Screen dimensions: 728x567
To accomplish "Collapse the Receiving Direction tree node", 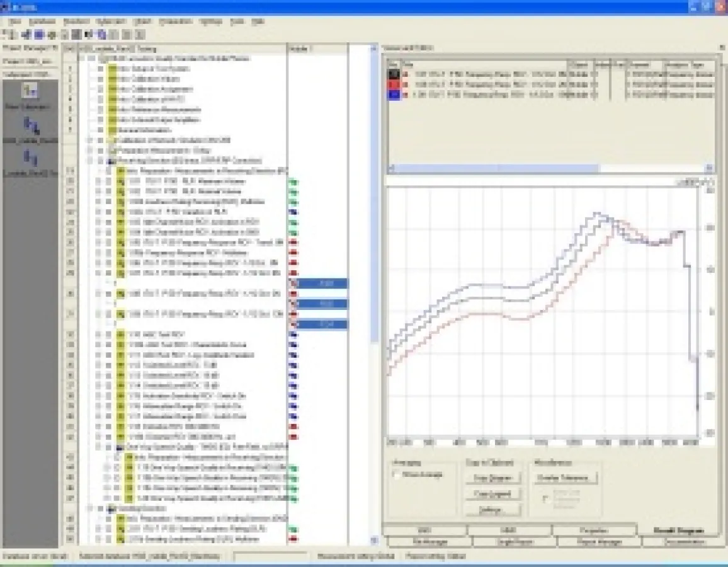I will point(90,161).
